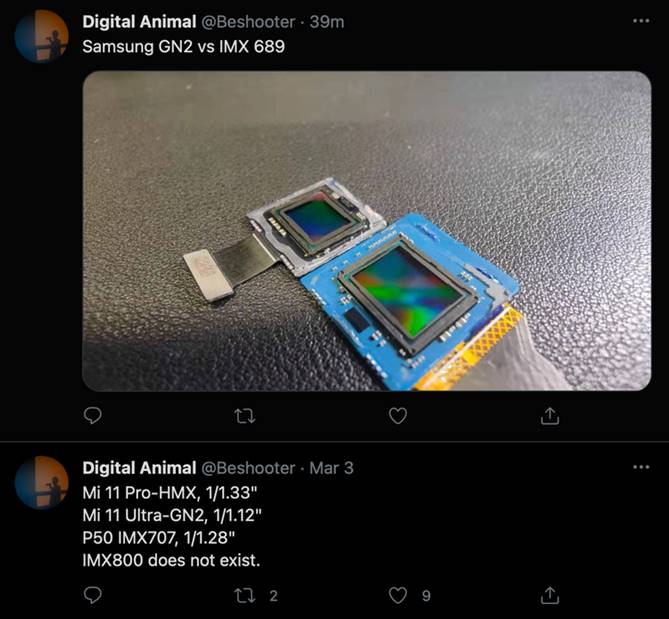669x619 pixels.
Task: Open more options for the Mar 3 tweet
Action: (641, 468)
